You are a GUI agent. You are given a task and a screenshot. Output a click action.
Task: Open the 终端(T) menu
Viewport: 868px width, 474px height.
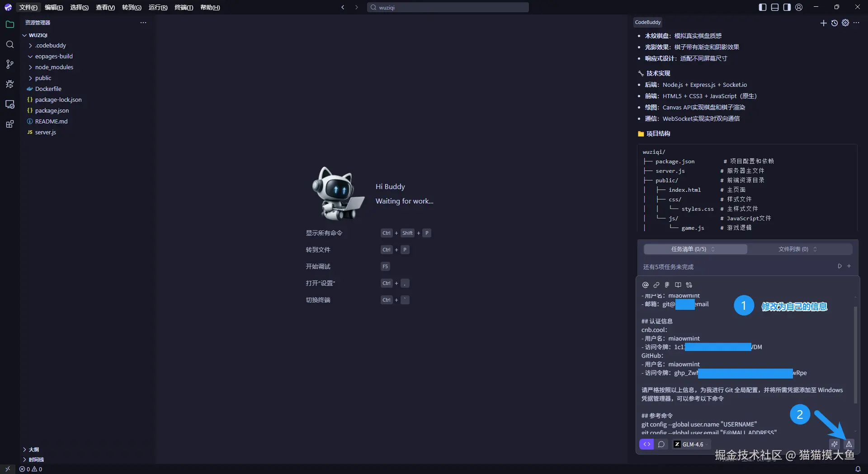tap(184, 7)
